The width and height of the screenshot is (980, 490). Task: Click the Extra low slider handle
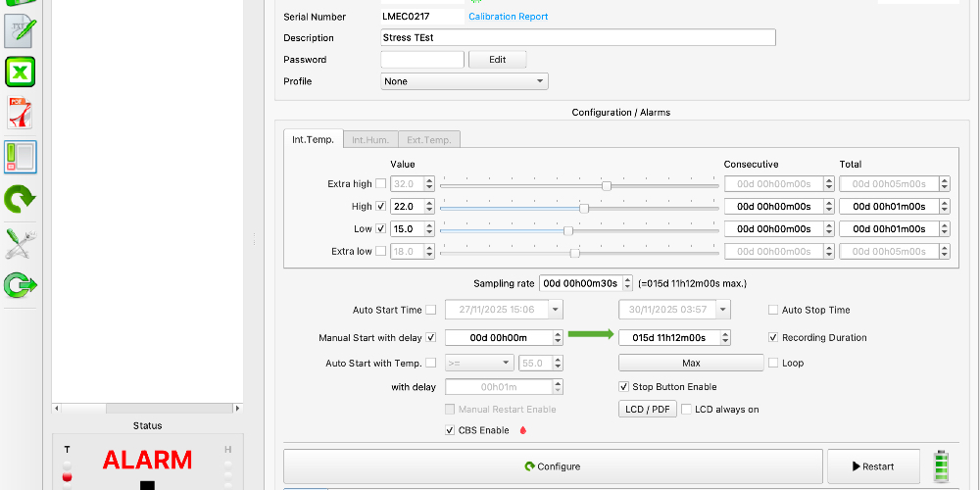click(575, 253)
